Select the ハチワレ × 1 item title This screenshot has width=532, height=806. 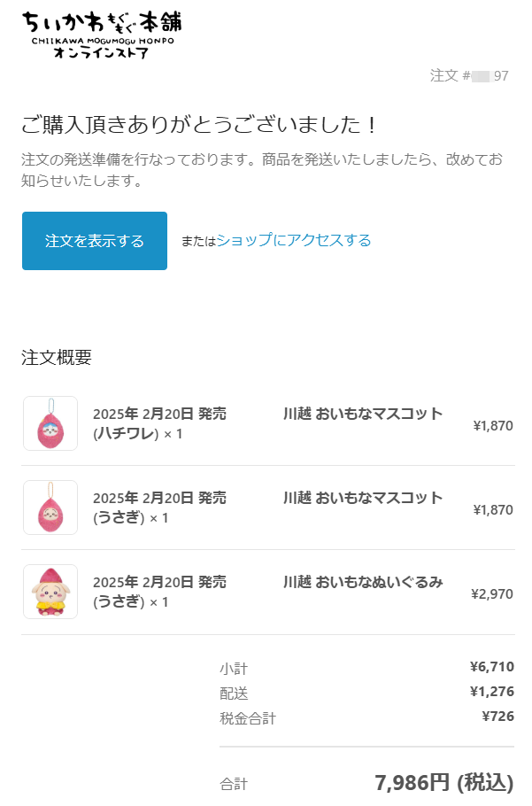pos(159,423)
